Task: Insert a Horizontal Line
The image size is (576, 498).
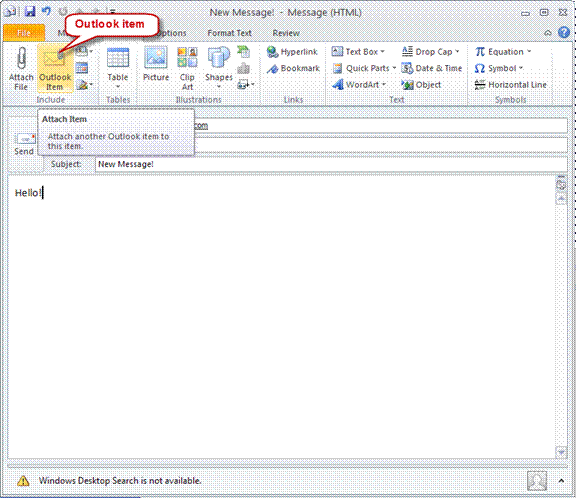Action: coord(510,85)
